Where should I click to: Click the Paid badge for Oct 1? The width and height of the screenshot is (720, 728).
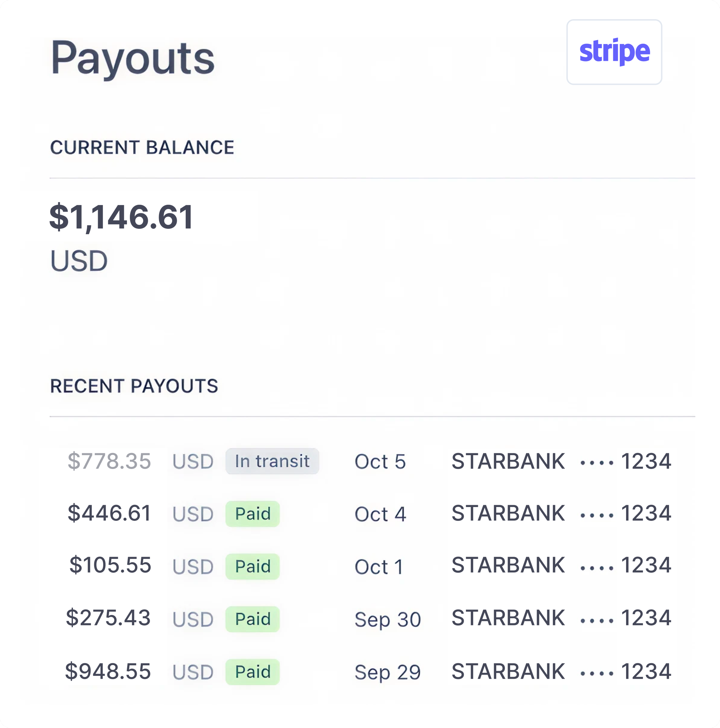click(x=253, y=566)
